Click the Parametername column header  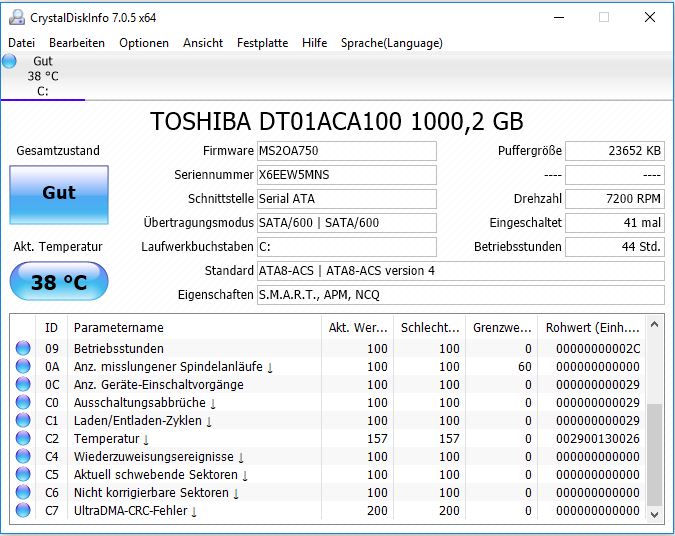click(x=194, y=328)
